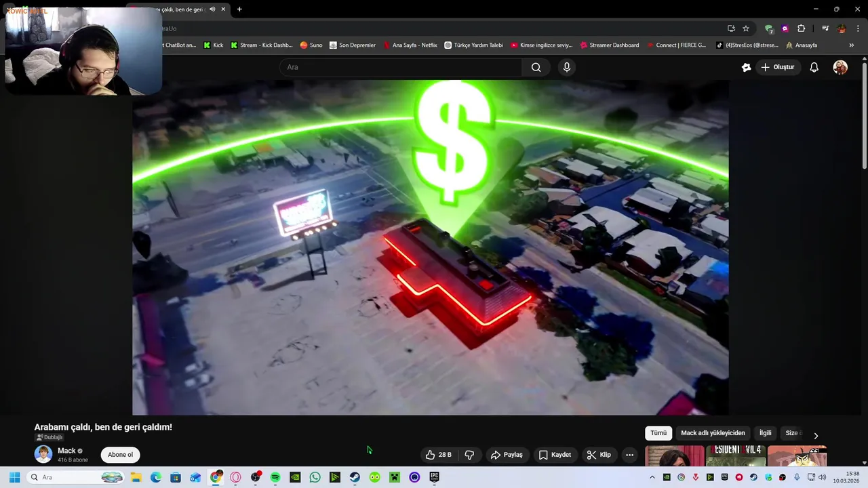Image resolution: width=868 pixels, height=488 pixels.
Task: Open Türkçe Yardım Talebi bookmark
Action: pyautogui.click(x=474, y=45)
